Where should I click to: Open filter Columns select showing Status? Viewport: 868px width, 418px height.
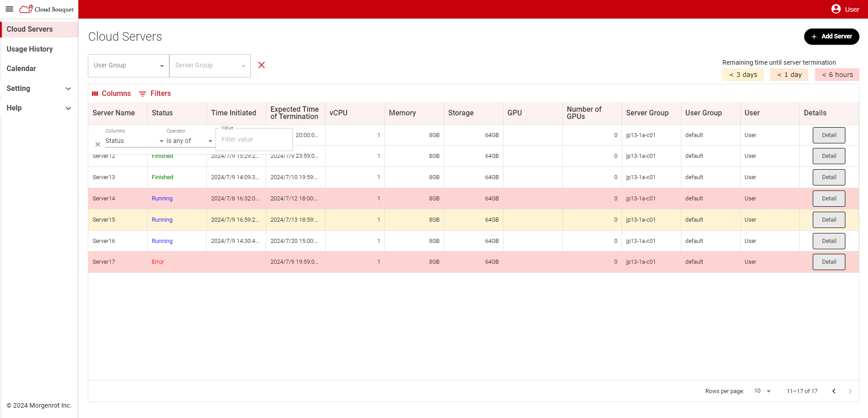[x=134, y=141]
